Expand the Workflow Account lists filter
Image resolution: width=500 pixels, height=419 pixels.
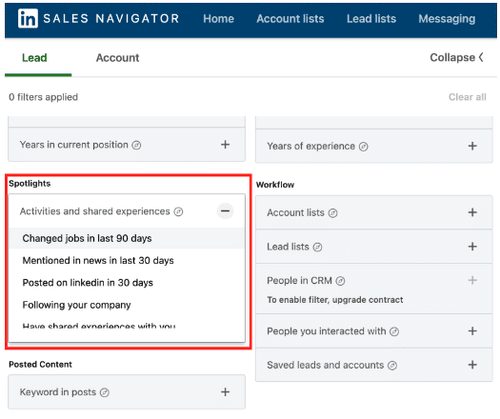pos(472,212)
